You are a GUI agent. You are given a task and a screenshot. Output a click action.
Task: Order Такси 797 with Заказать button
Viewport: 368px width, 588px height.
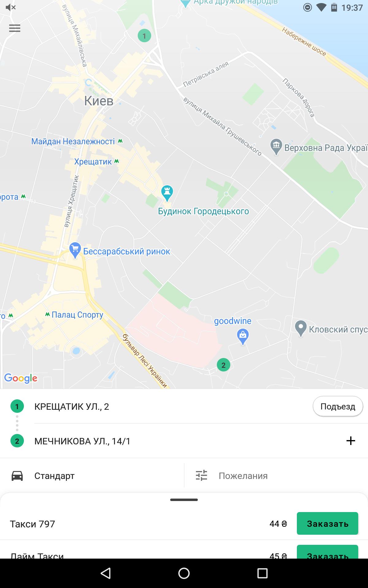click(328, 523)
